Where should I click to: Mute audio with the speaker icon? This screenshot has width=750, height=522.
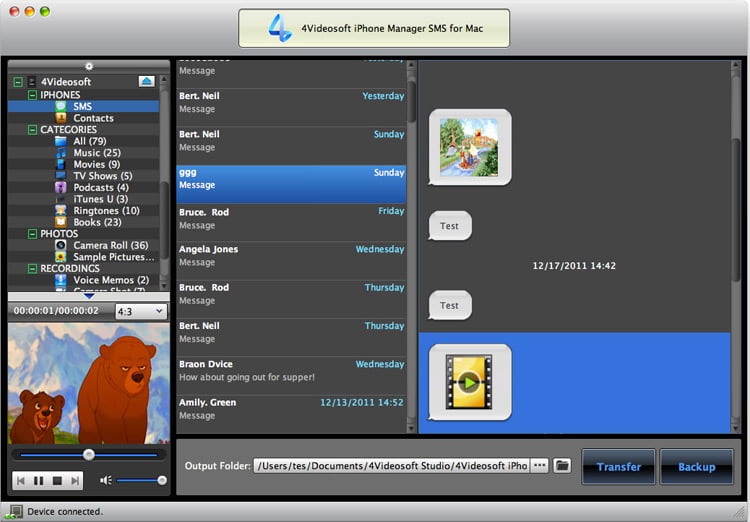coord(106,480)
